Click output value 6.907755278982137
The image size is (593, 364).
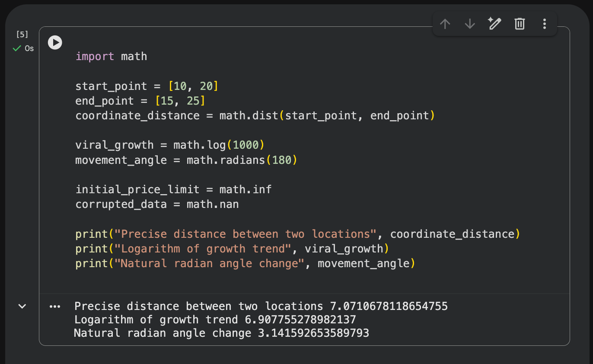(300, 320)
